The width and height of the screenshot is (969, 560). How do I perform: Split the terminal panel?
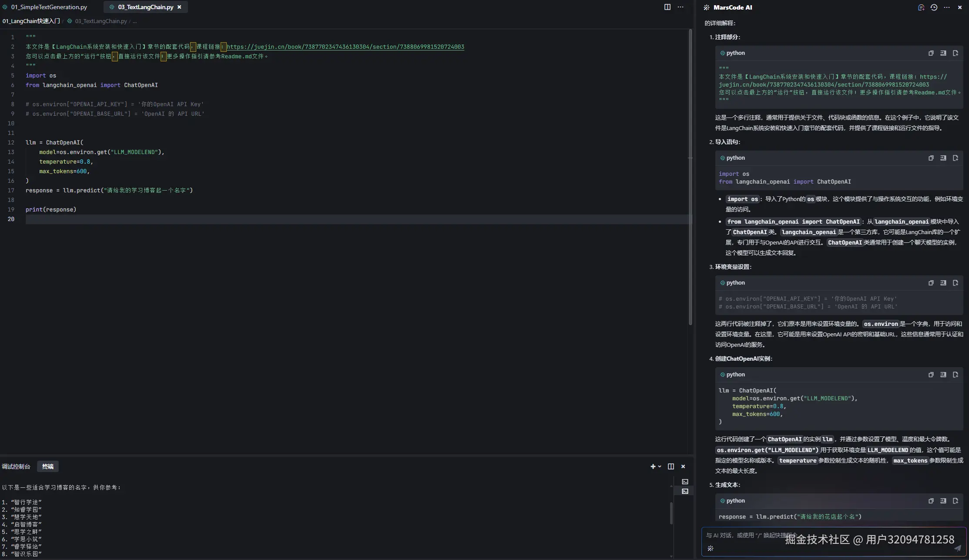(x=671, y=466)
